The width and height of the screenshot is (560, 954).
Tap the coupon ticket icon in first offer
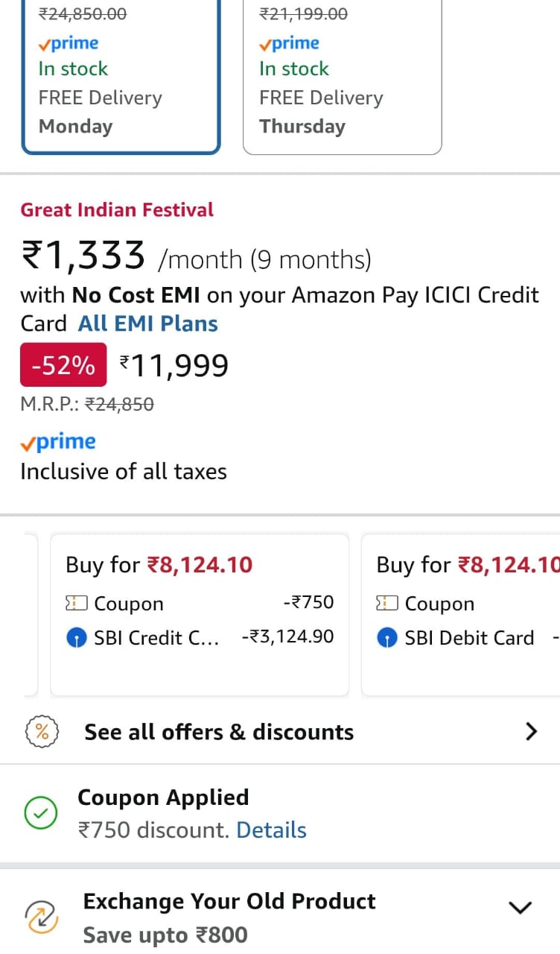tap(77, 604)
